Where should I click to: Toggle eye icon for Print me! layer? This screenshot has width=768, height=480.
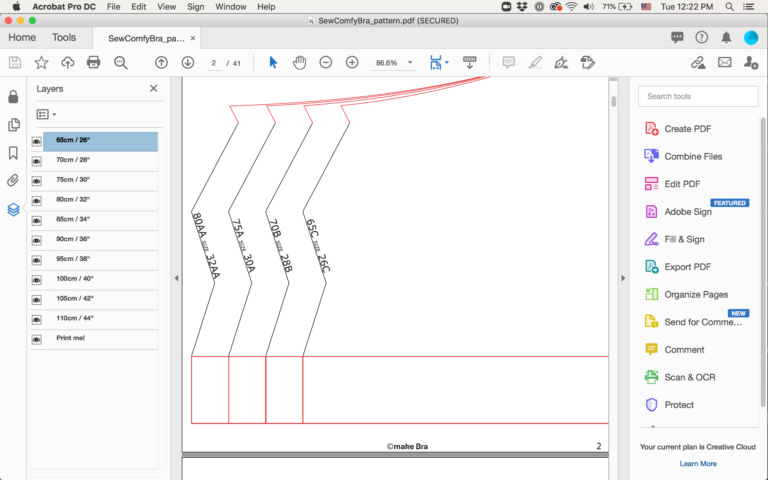tap(37, 341)
